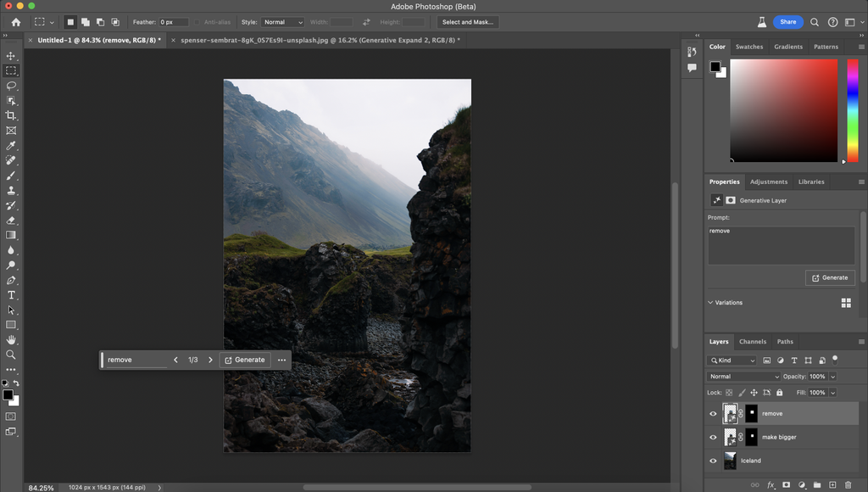868x492 pixels.
Task: Open the Adjustments panel tab
Action: (769, 182)
